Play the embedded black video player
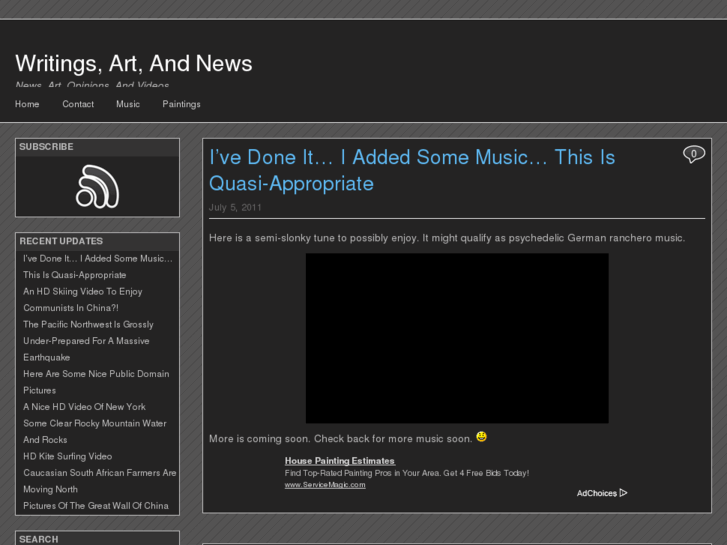Image resolution: width=727 pixels, height=545 pixels. pyautogui.click(x=457, y=338)
